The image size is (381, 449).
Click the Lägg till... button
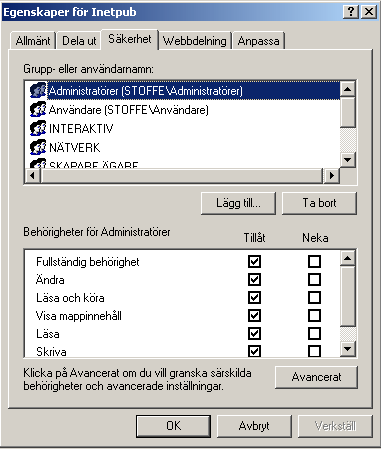tap(238, 203)
